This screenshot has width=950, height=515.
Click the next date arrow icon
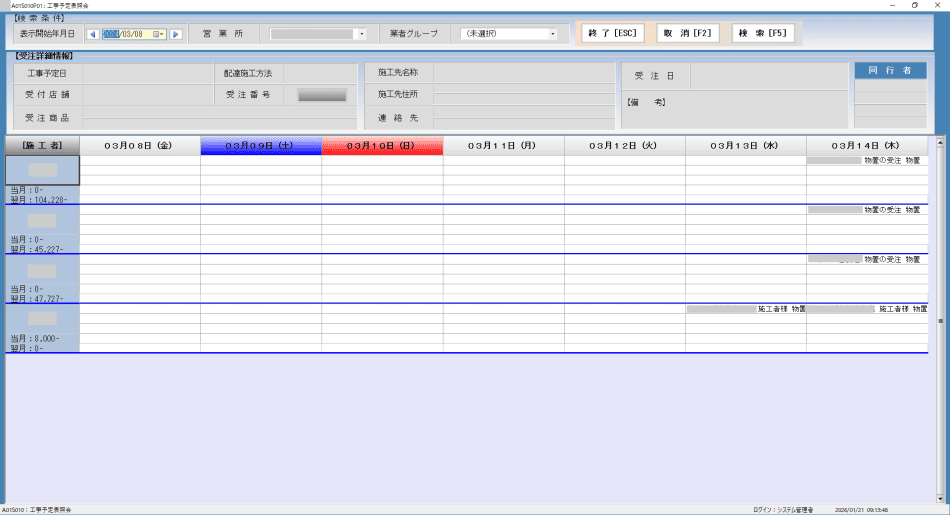pos(176,34)
